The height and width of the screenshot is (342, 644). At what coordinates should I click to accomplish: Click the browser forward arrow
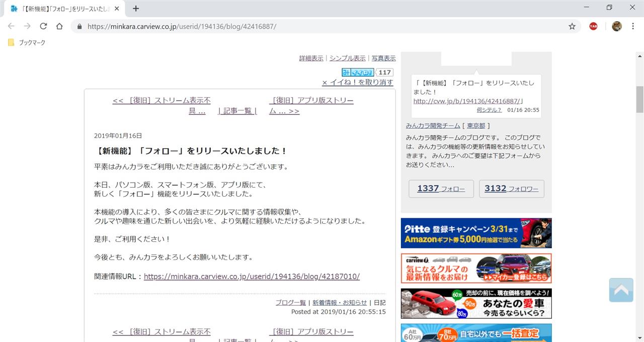coord(27,26)
